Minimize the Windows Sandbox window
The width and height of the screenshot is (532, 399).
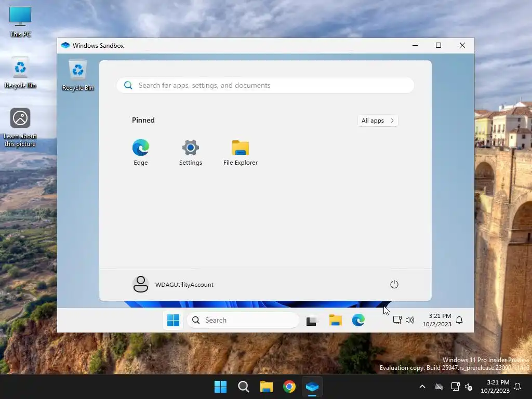click(x=415, y=46)
